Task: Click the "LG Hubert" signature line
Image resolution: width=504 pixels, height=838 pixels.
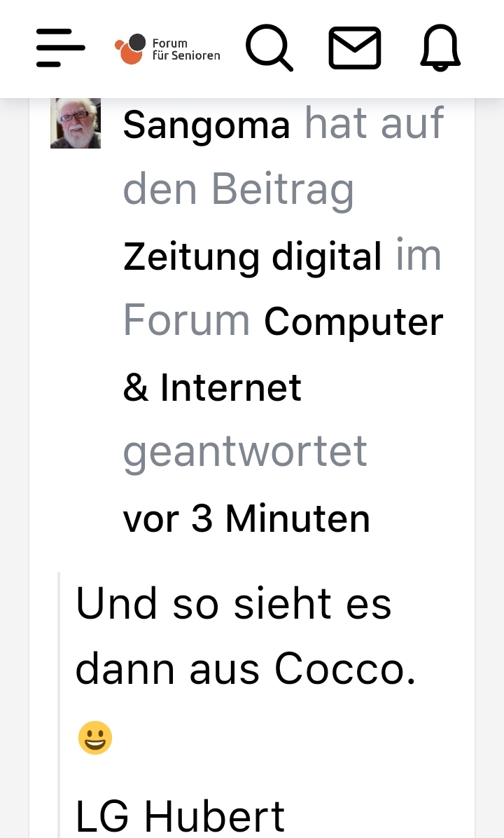Action: pos(180,816)
